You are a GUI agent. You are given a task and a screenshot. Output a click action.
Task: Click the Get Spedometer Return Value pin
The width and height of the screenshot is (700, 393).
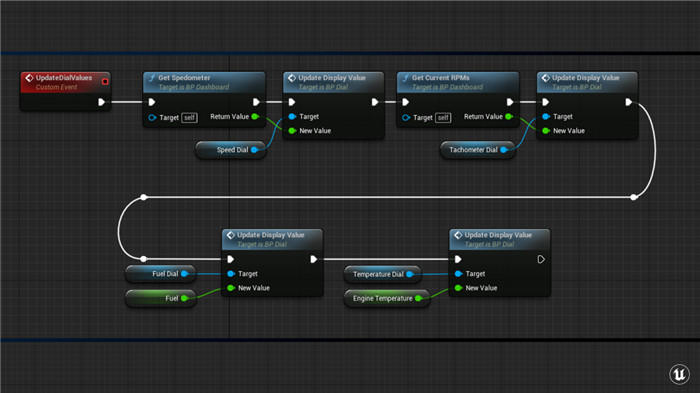[255, 117]
